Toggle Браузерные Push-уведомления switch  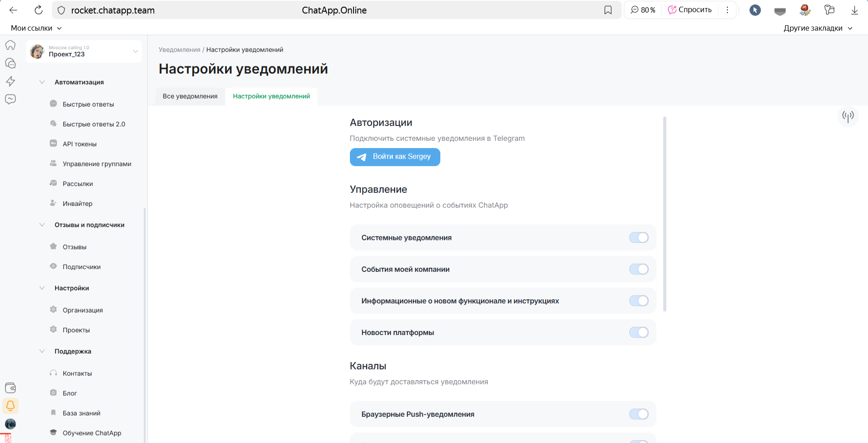click(x=639, y=414)
